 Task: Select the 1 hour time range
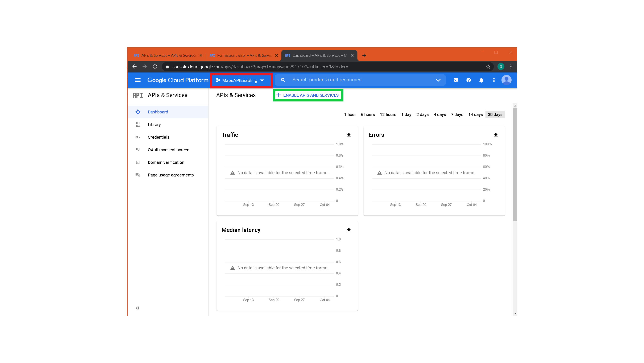(x=350, y=115)
